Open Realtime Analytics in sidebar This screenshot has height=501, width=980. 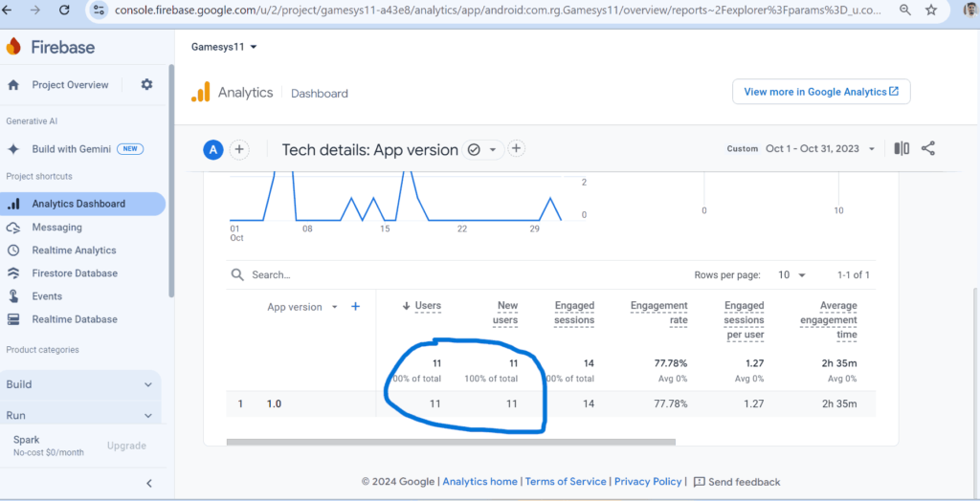click(x=74, y=250)
